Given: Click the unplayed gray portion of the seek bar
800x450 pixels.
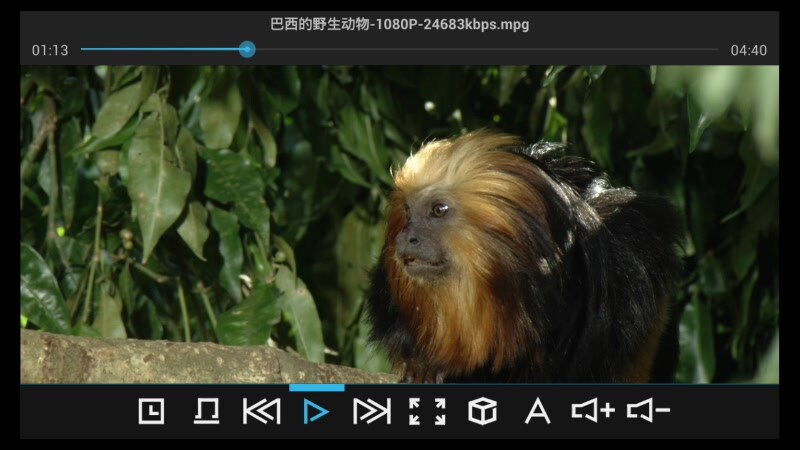Looking at the screenshot, I should (480, 49).
